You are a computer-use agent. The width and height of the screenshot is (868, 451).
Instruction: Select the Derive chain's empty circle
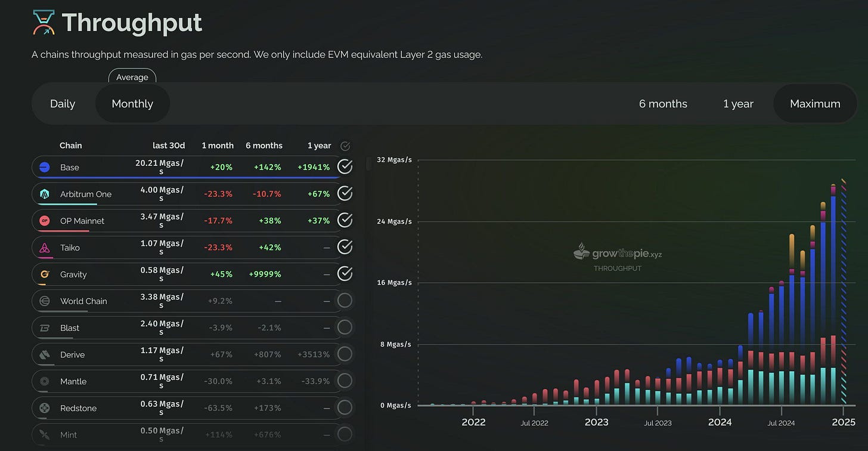coord(345,354)
